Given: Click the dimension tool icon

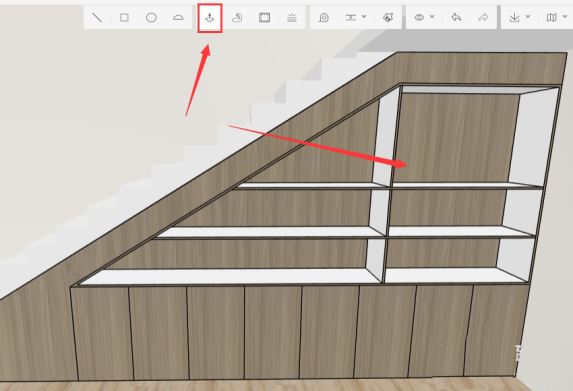Looking at the screenshot, I should coord(350,18).
